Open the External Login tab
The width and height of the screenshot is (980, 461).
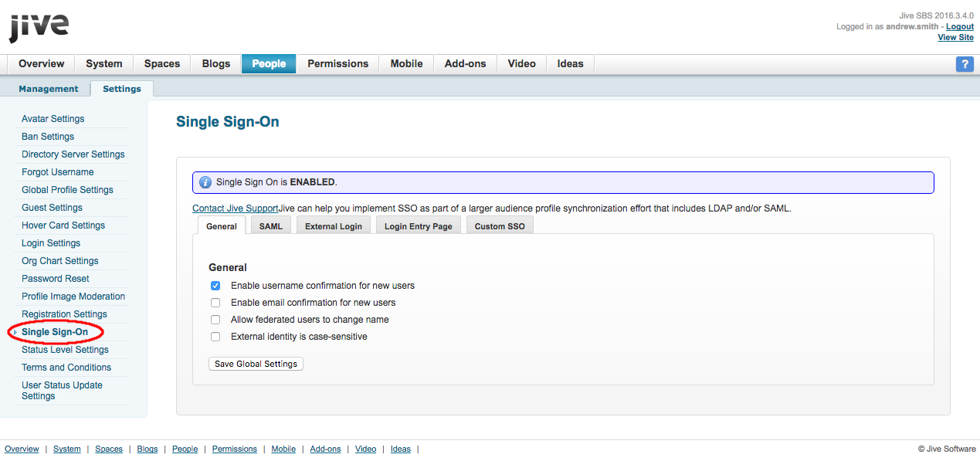pos(334,225)
